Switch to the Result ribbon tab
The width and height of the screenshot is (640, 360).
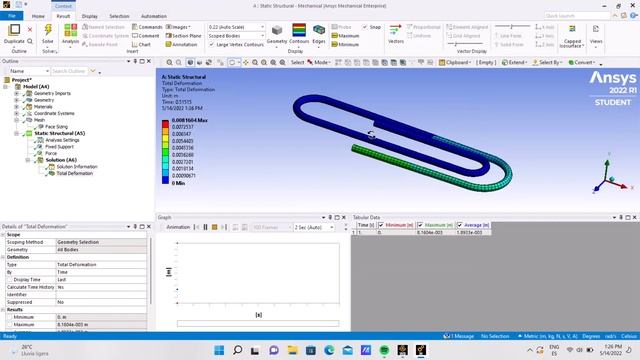pos(63,16)
